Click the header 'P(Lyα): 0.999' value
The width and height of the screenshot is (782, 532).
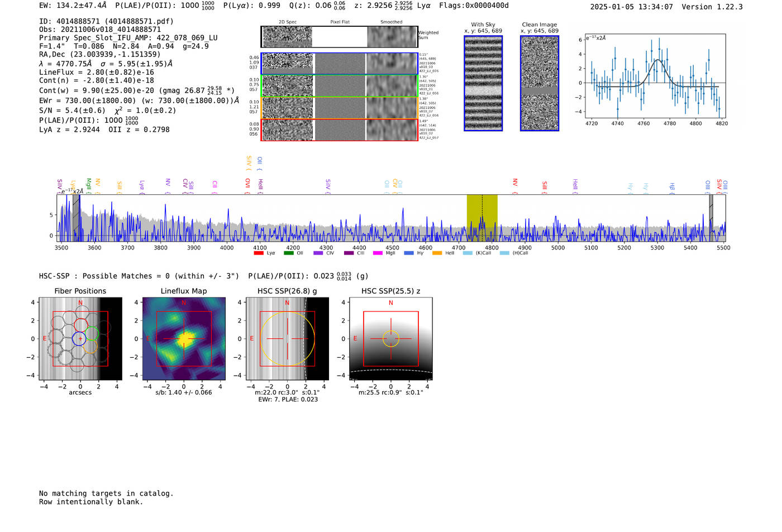[x=252, y=6]
